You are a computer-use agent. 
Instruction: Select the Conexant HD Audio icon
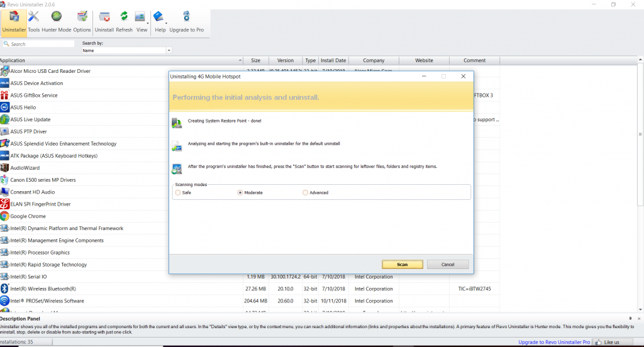point(4,192)
